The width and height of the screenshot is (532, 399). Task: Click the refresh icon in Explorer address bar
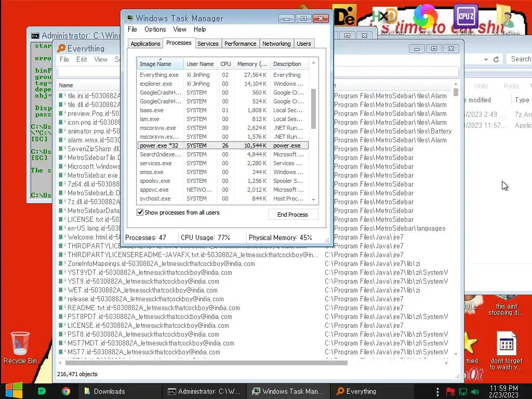496,59
